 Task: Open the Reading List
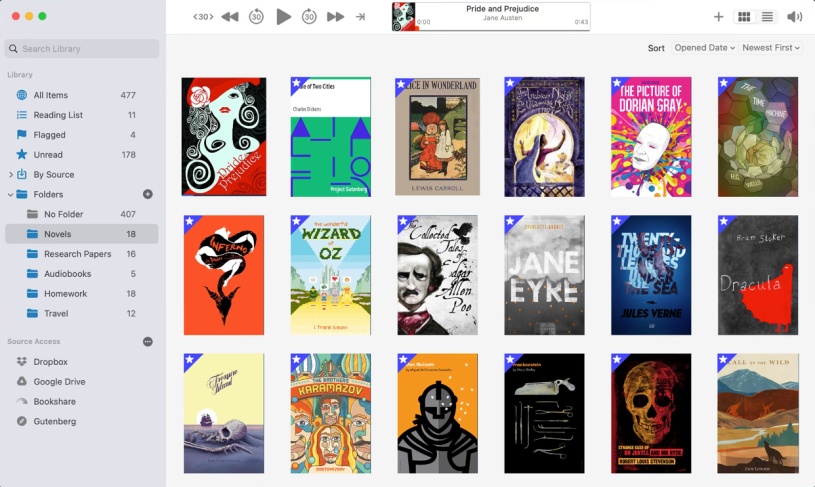(82, 115)
